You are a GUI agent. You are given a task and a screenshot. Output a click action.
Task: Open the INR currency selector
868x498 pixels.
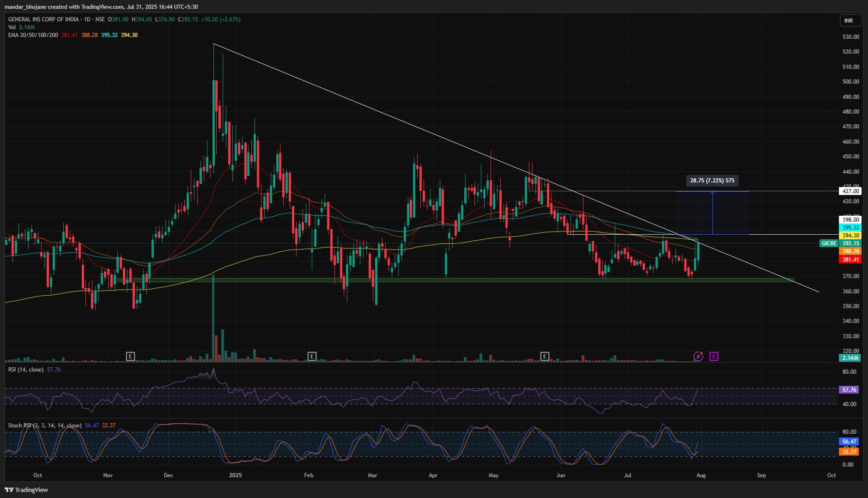coord(849,21)
